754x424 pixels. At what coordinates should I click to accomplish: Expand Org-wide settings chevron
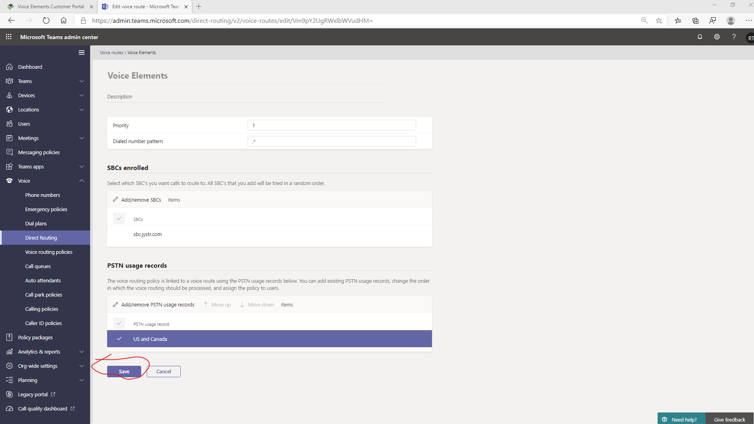tap(81, 366)
